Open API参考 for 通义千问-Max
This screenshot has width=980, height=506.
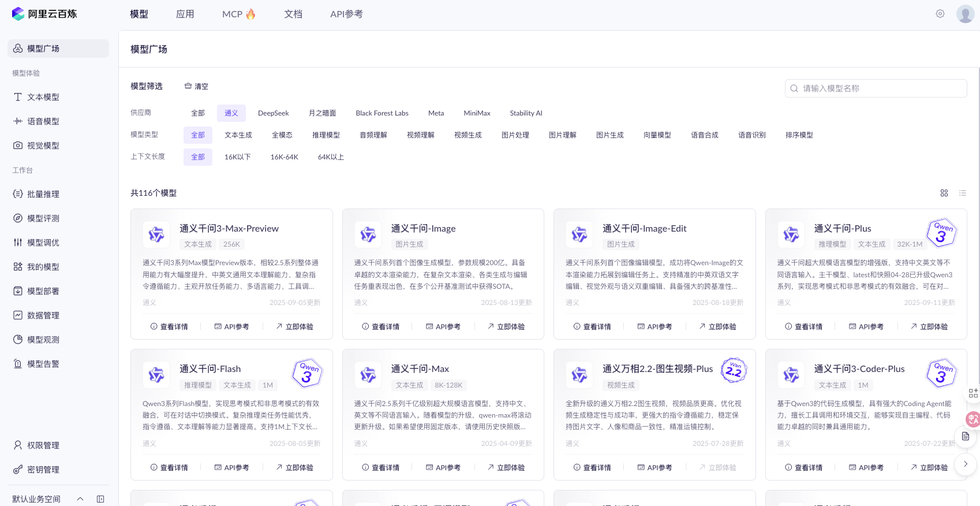(x=443, y=468)
